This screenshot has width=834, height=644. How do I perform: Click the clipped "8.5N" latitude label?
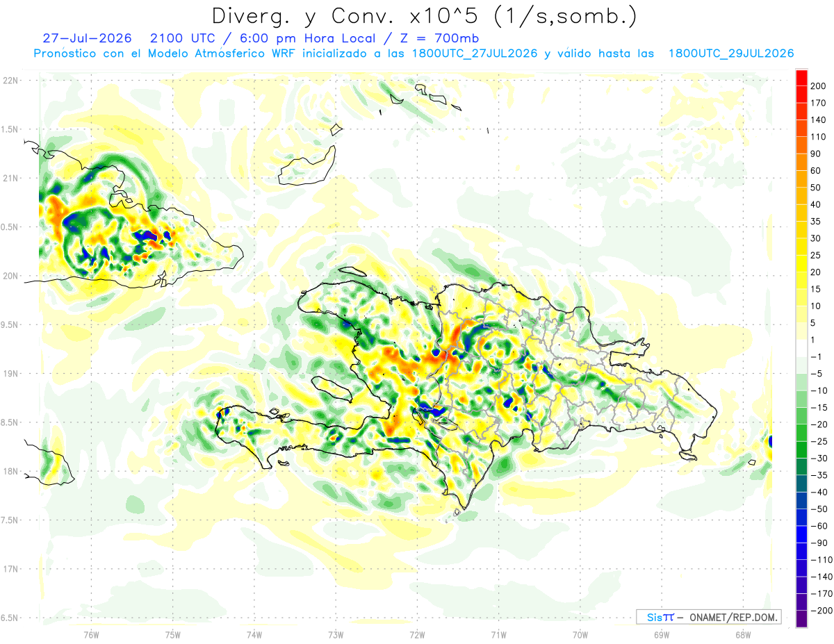coord(9,422)
